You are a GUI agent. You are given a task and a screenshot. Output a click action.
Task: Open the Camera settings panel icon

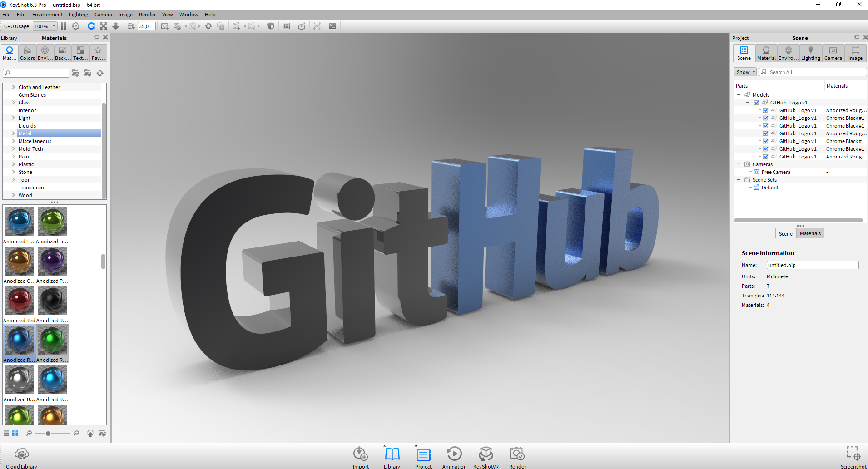pos(833,53)
